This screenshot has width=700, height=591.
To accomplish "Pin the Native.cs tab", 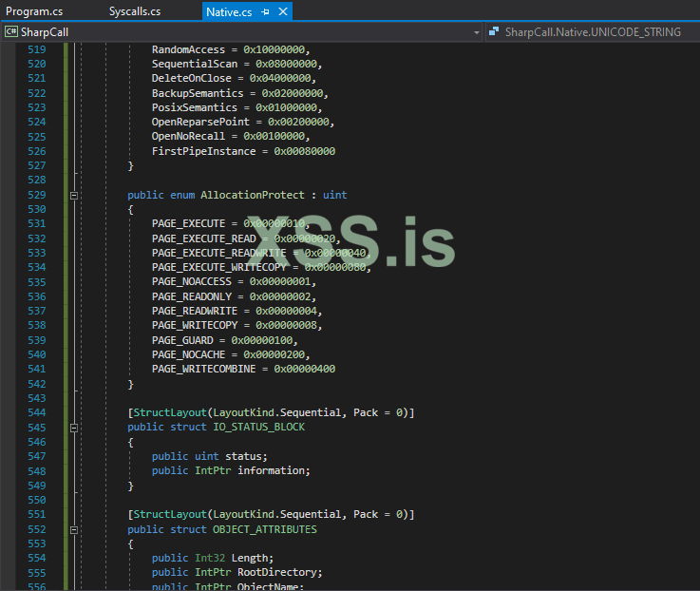I will coord(265,11).
